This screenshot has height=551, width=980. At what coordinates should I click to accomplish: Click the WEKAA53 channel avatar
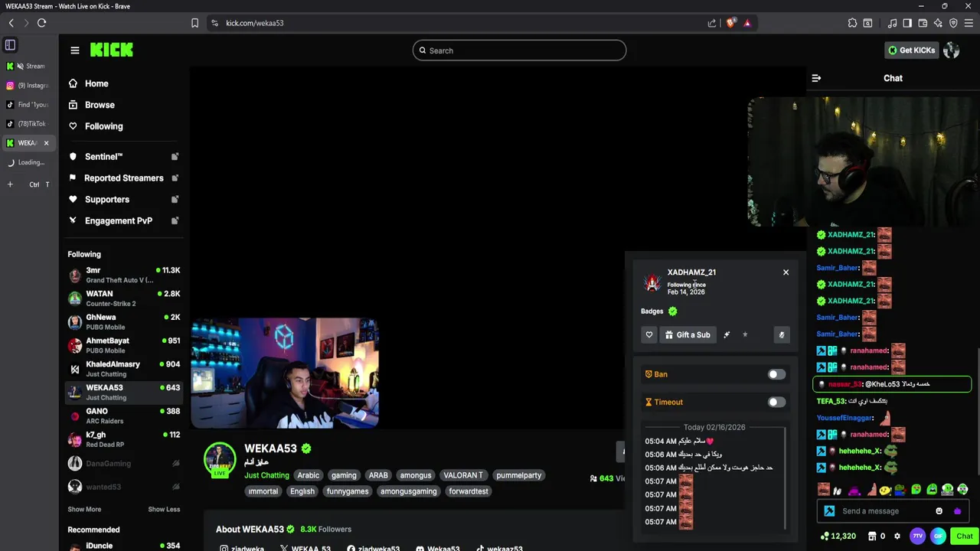[x=220, y=459]
